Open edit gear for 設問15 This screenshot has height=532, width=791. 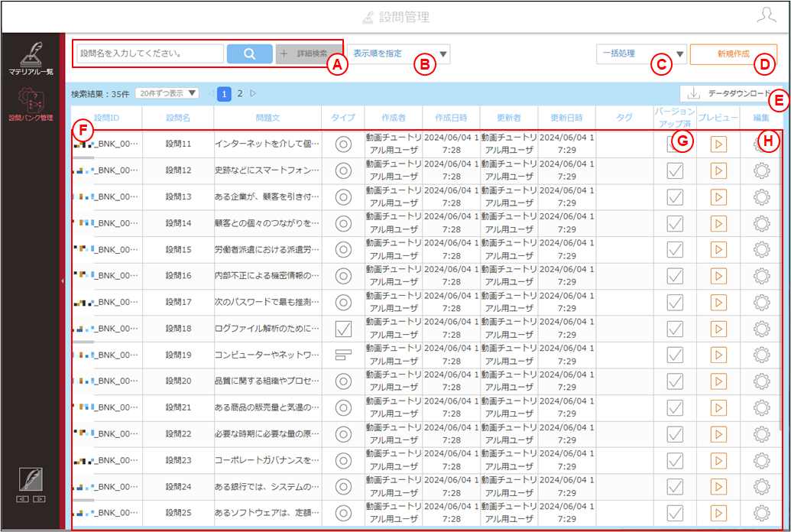[761, 249]
